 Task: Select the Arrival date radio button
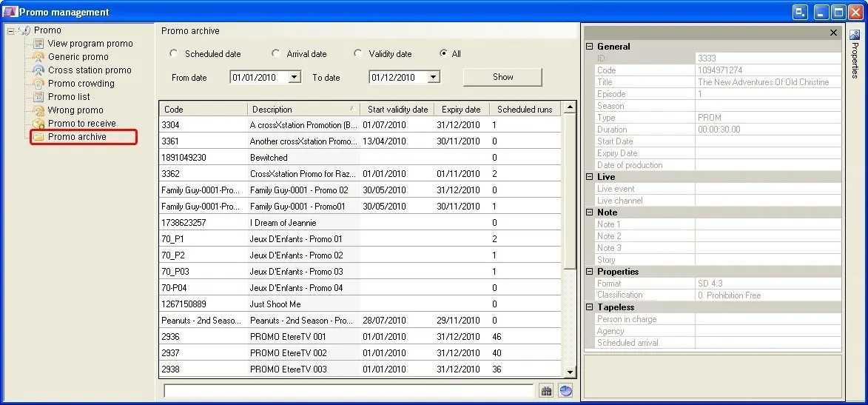276,53
